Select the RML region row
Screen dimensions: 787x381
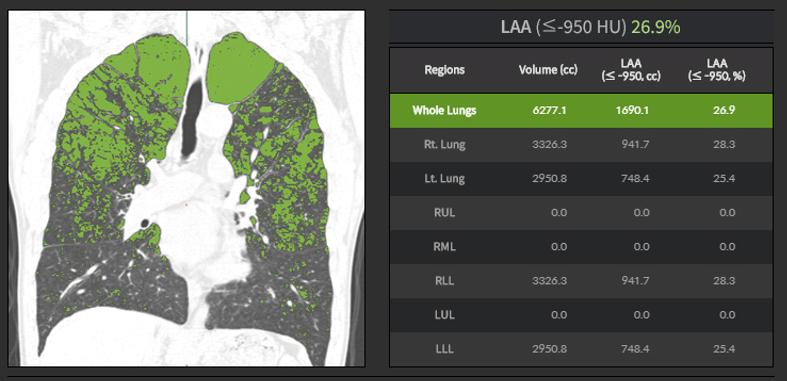(581, 247)
